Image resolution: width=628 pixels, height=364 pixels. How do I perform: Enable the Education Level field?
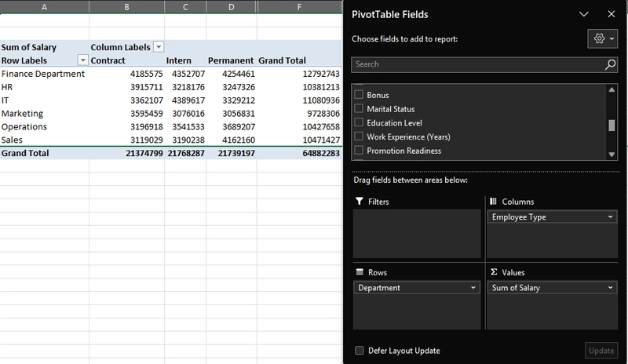click(x=359, y=122)
